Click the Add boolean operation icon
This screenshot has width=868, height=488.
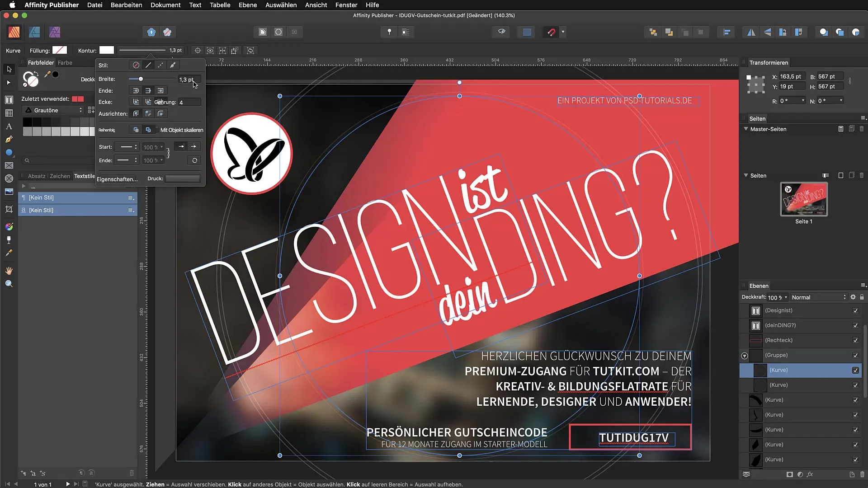(x=824, y=32)
